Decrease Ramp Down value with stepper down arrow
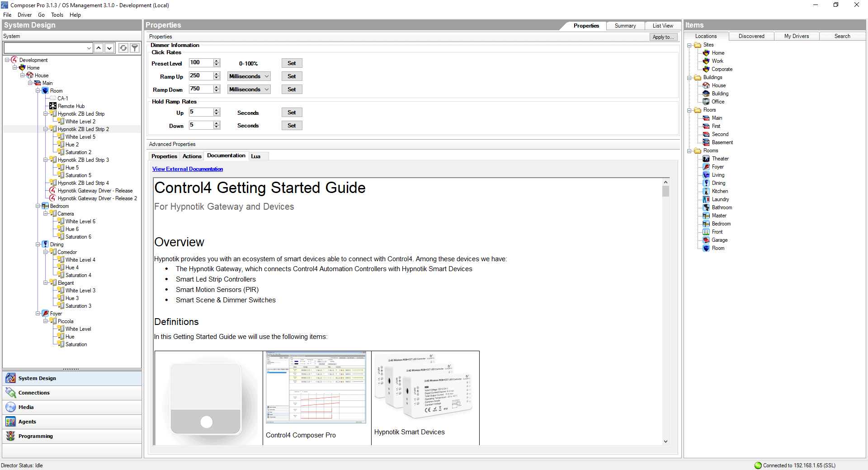 tap(217, 91)
